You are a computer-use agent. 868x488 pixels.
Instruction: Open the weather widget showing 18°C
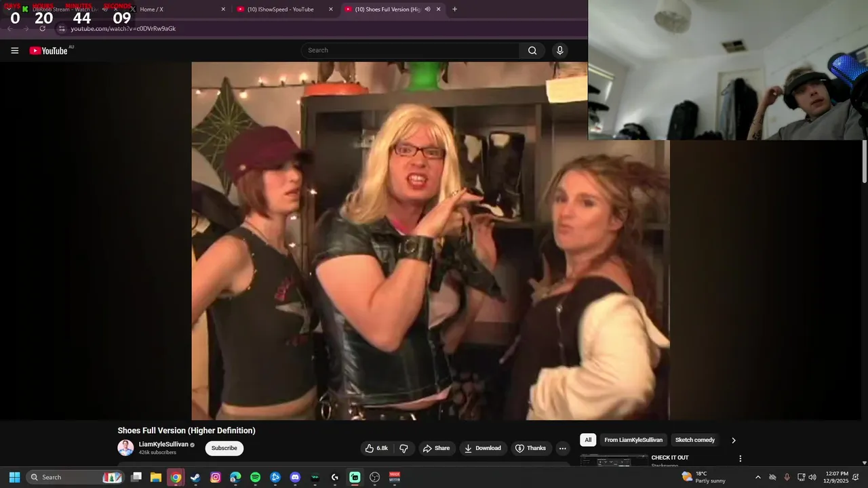(x=704, y=477)
